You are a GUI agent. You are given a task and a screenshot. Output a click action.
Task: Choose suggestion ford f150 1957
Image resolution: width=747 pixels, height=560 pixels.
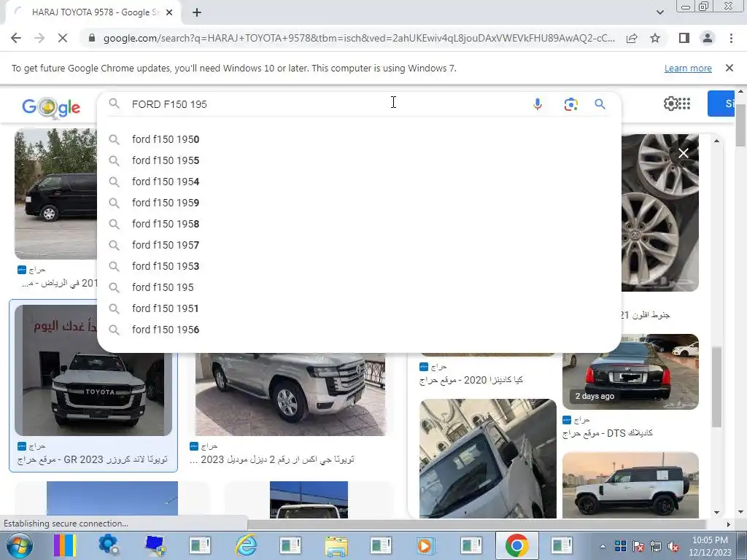[x=359, y=245]
